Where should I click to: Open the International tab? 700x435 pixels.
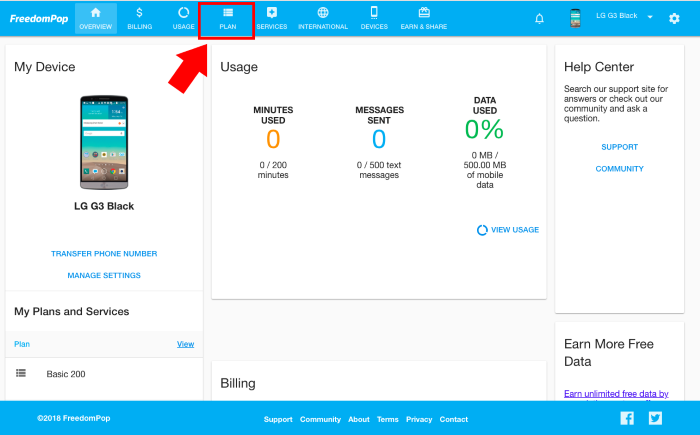(x=323, y=18)
